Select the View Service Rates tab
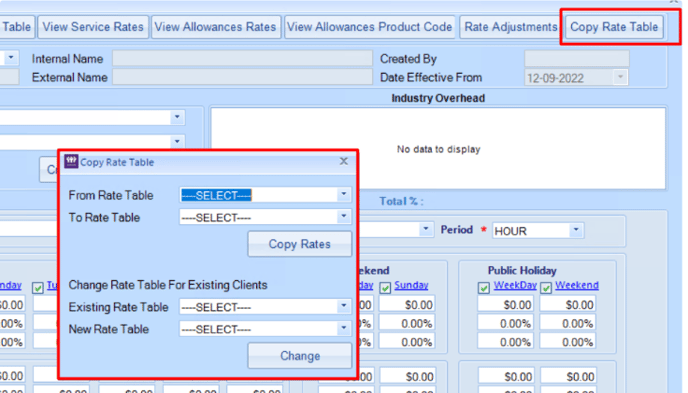The height and width of the screenshot is (393, 688). (93, 27)
